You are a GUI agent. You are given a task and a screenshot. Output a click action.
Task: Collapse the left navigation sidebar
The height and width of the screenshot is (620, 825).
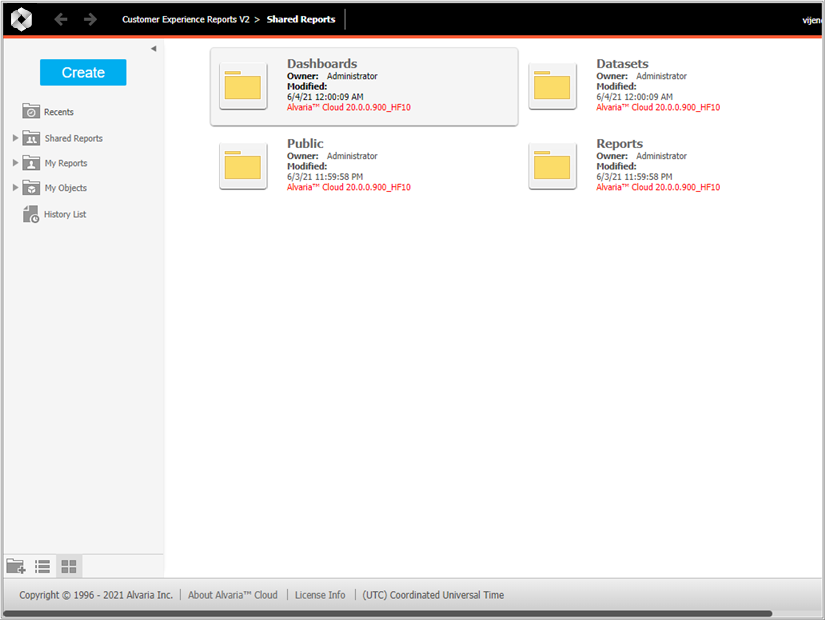(x=153, y=49)
